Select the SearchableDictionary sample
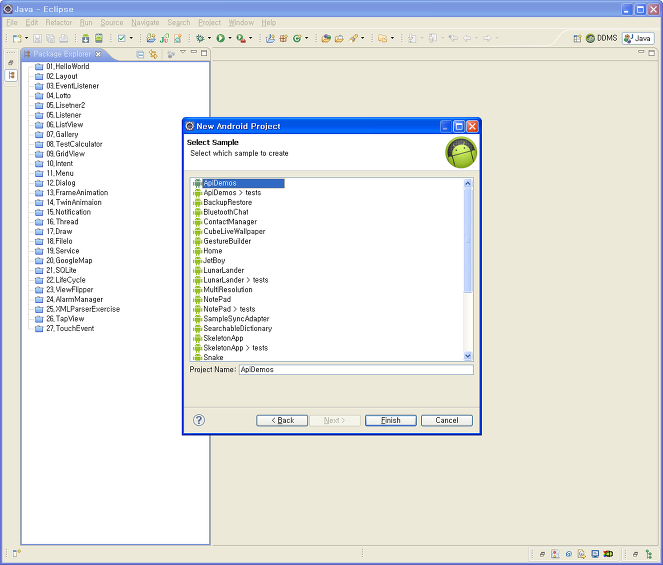The width and height of the screenshot is (663, 565). point(238,329)
